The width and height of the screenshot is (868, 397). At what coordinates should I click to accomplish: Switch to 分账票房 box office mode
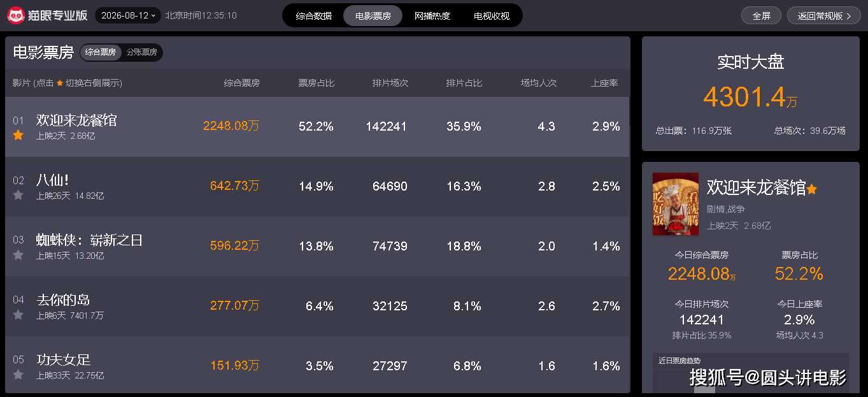pyautogui.click(x=141, y=52)
